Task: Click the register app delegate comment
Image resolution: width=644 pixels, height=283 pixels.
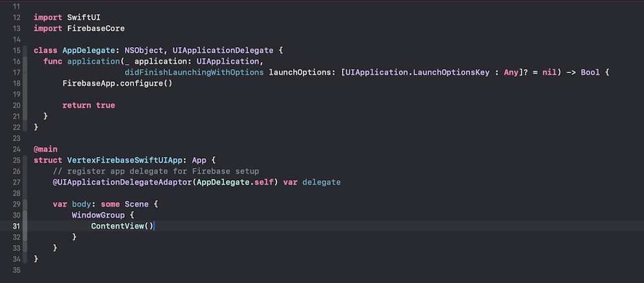Action: [155, 171]
